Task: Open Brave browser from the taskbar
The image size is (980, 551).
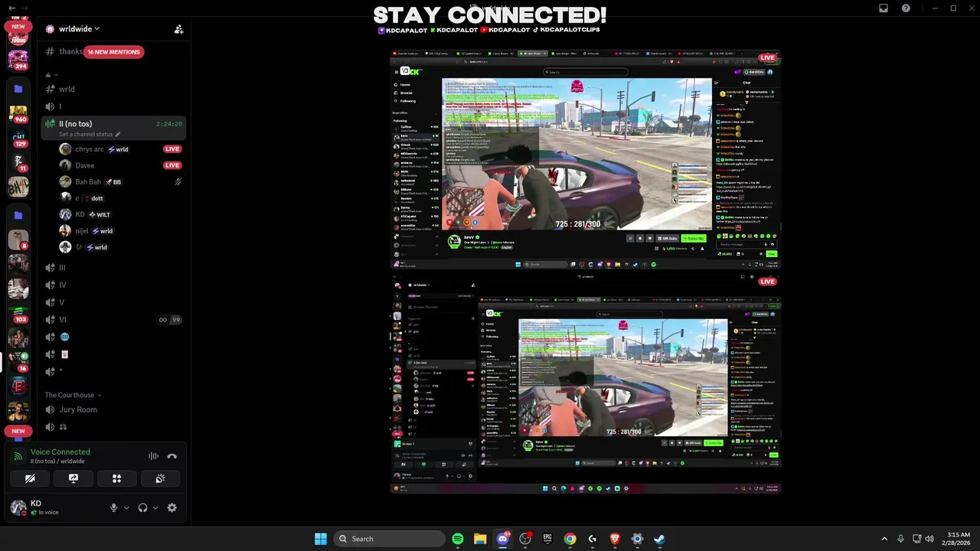Action: tap(615, 539)
